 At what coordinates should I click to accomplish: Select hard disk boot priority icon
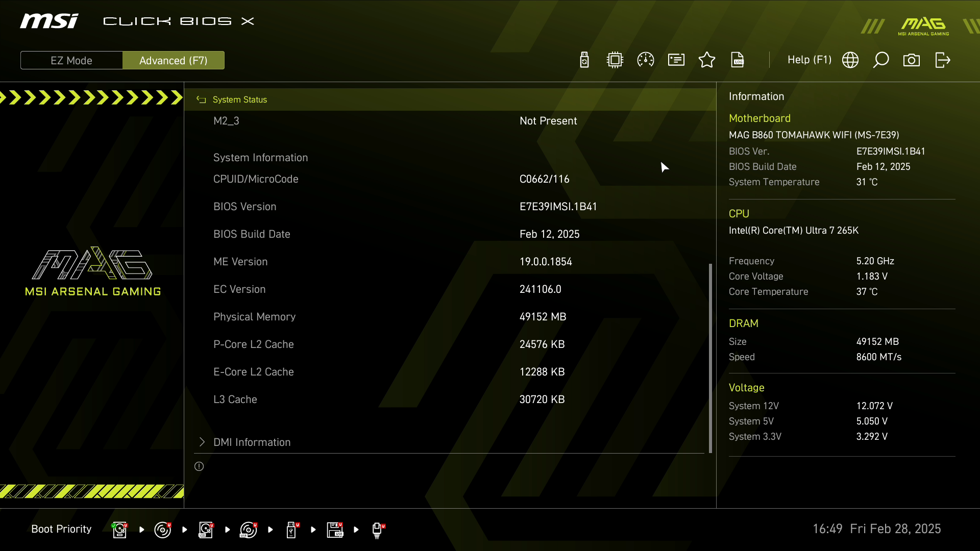click(119, 530)
